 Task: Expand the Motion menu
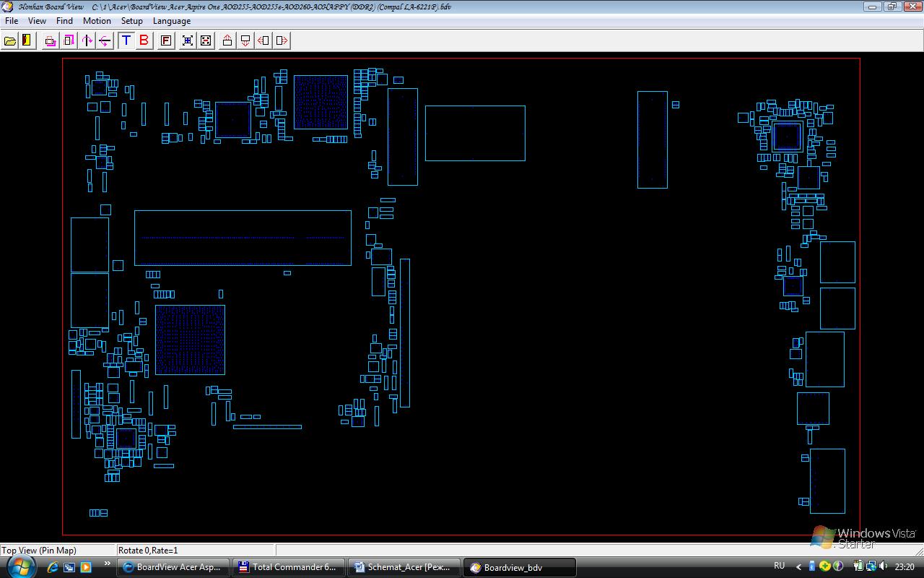(x=97, y=21)
